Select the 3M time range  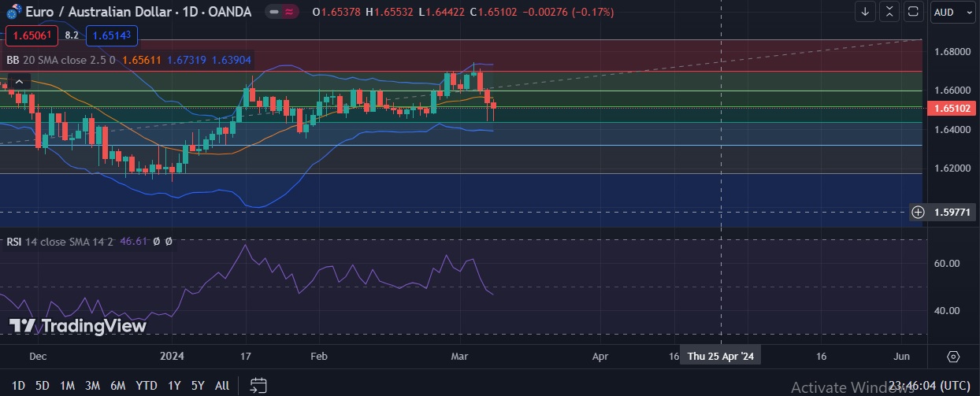coord(92,385)
